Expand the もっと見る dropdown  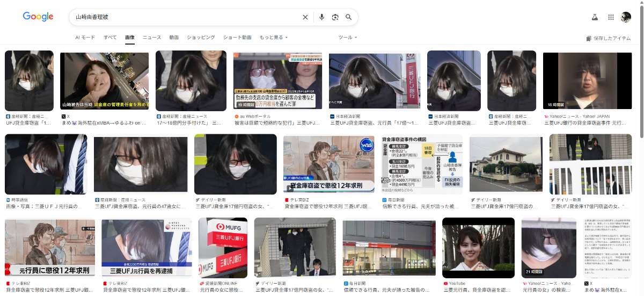pyautogui.click(x=274, y=38)
